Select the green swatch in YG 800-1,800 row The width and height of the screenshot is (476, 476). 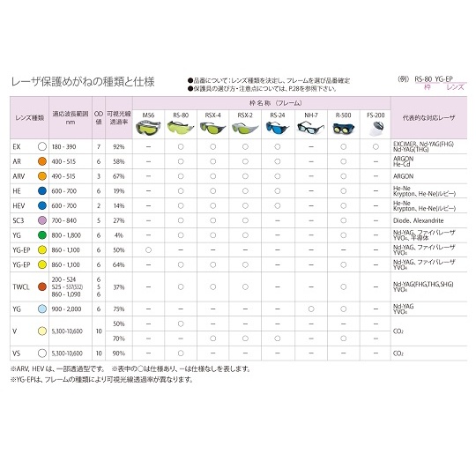(x=42, y=235)
